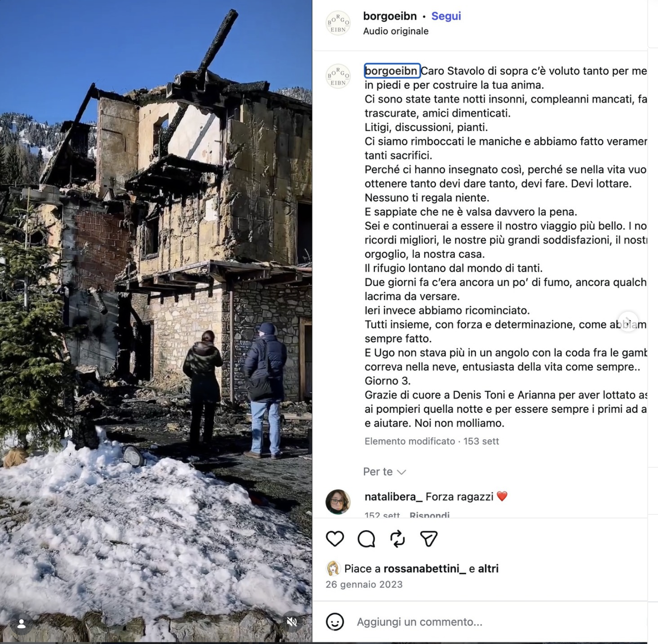
Task: Open highlighted borgoeibn caption username
Action: click(392, 71)
